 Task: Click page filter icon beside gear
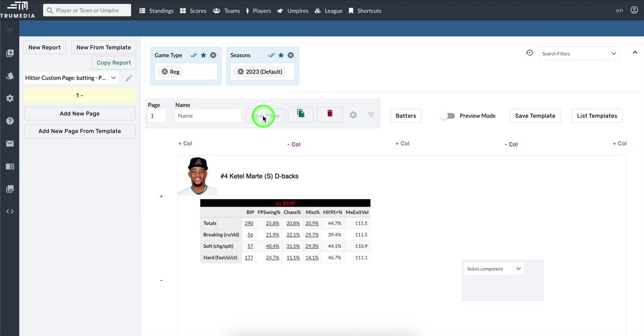371,115
